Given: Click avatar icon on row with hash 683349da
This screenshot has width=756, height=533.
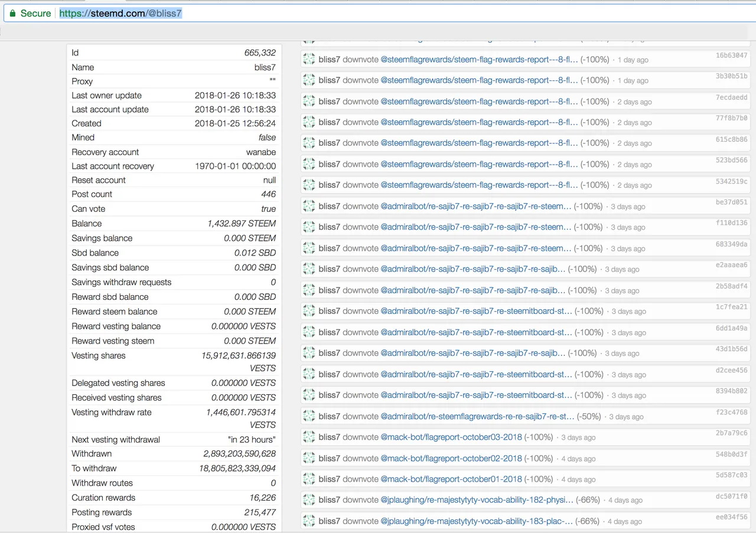Looking at the screenshot, I should (x=309, y=248).
